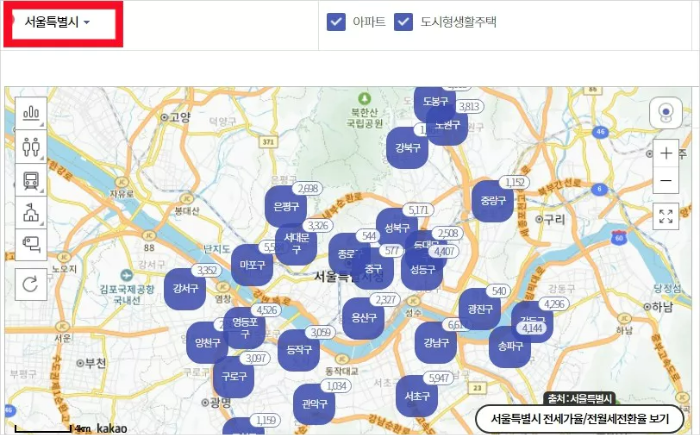This screenshot has width=700, height=435.
Task: Select the 마포구 district marker
Action: 252,265
